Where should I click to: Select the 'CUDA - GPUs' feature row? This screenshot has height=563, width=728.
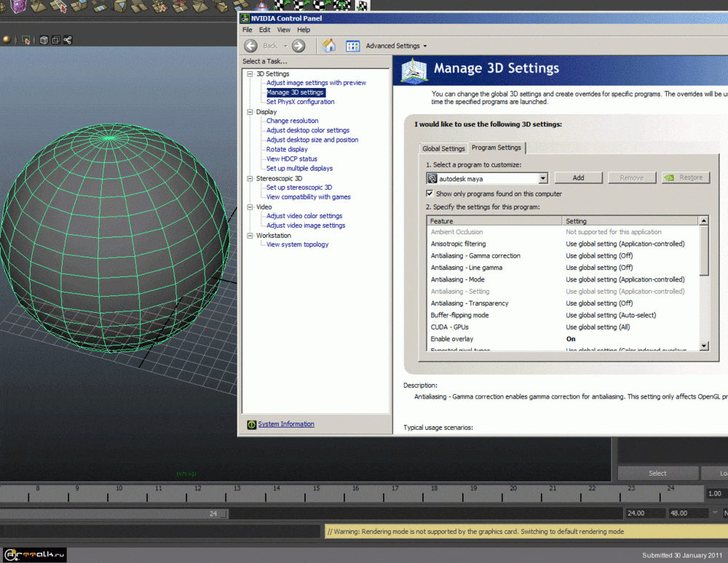pos(562,327)
